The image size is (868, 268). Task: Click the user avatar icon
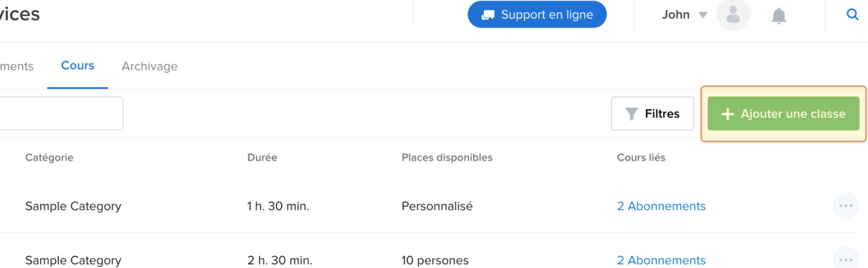[x=733, y=15]
